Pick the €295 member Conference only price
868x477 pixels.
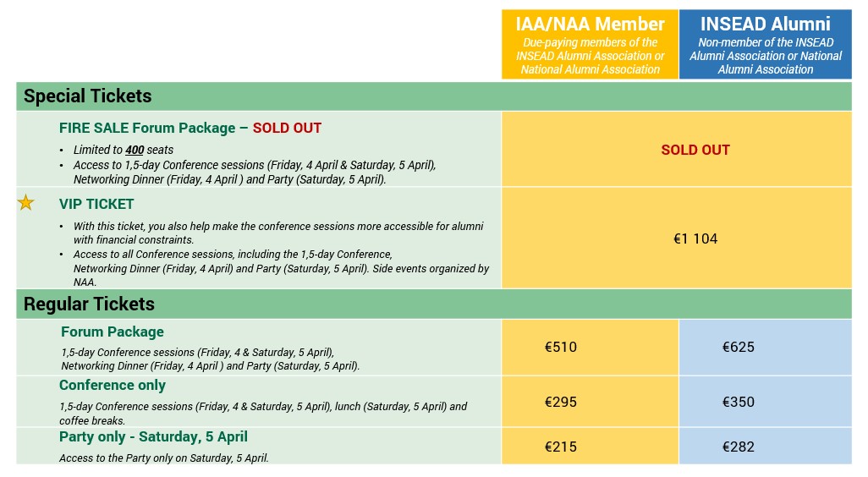click(x=561, y=402)
